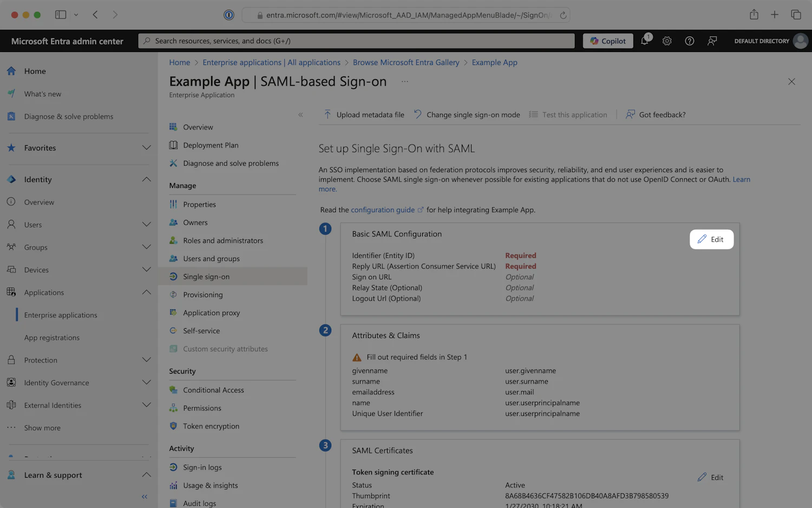Open Roles and administrators
812x508 pixels.
click(x=223, y=240)
